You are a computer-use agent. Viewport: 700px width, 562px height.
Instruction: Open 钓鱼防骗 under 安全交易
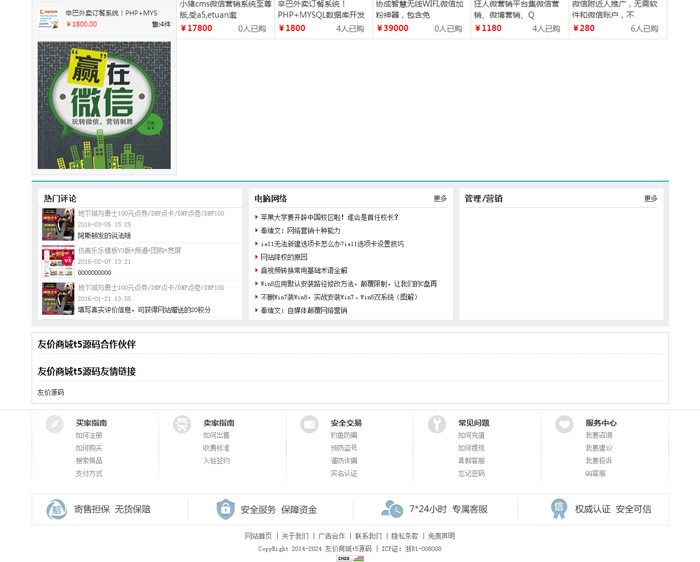344,435
